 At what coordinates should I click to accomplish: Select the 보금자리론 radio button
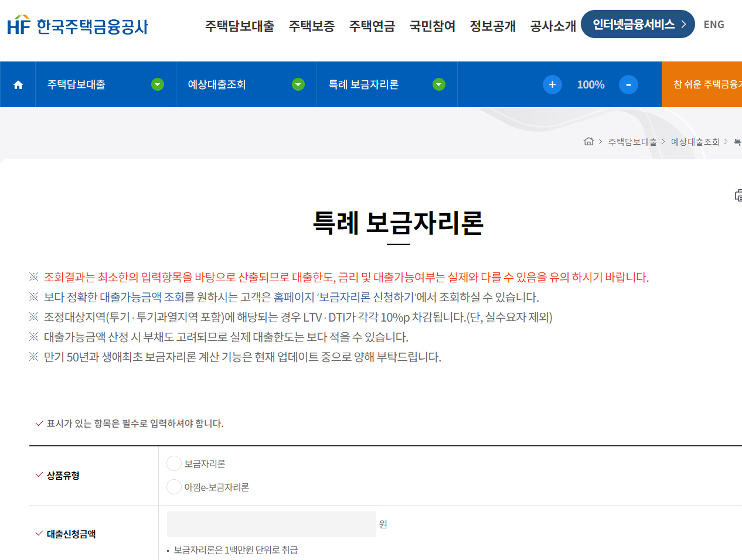[x=173, y=463]
